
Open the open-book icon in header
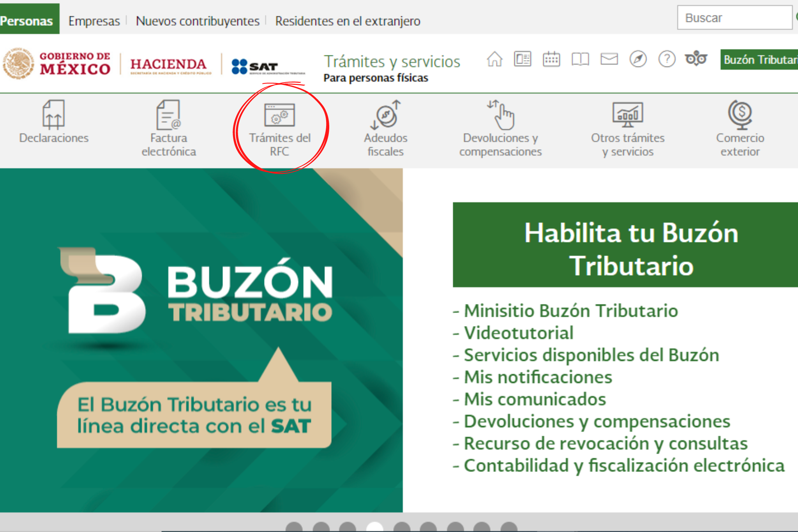(580, 60)
